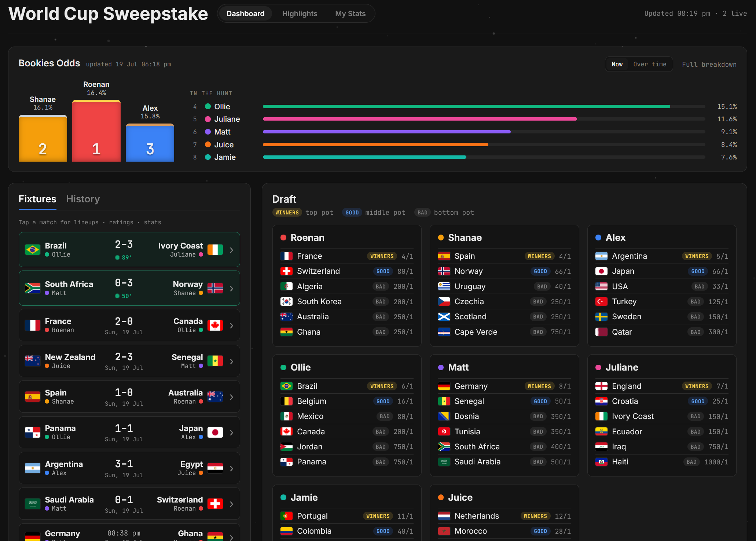Click the Argentina flag in Alex's draft
Screen dimensions: 756x541
(x=602, y=256)
